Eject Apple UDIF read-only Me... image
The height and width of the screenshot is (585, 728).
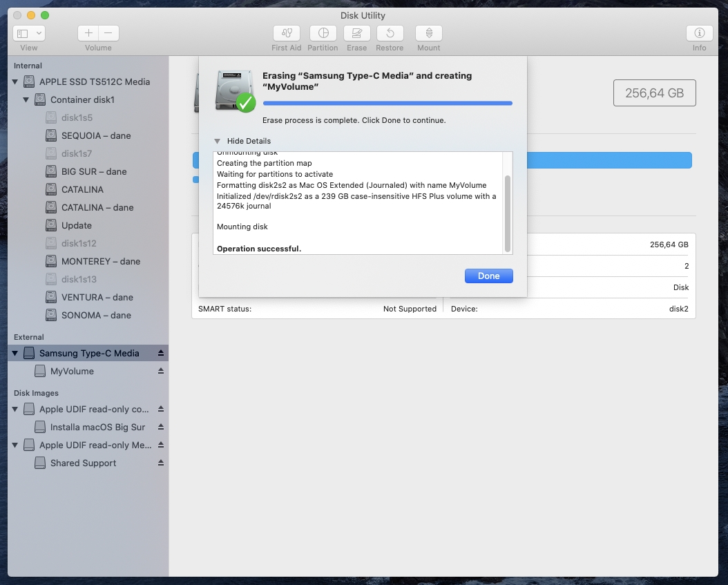coord(161,444)
